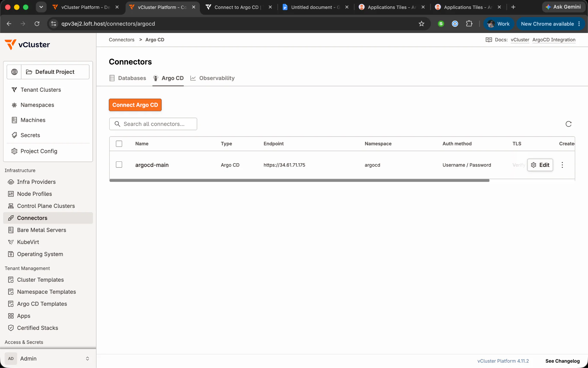Open the Chrome extensions puzzle icon
Screen dimensions: 588x368
click(x=469, y=24)
